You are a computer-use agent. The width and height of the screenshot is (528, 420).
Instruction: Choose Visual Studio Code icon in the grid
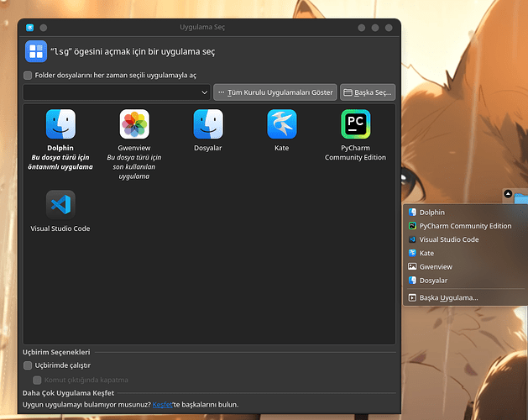coord(60,205)
